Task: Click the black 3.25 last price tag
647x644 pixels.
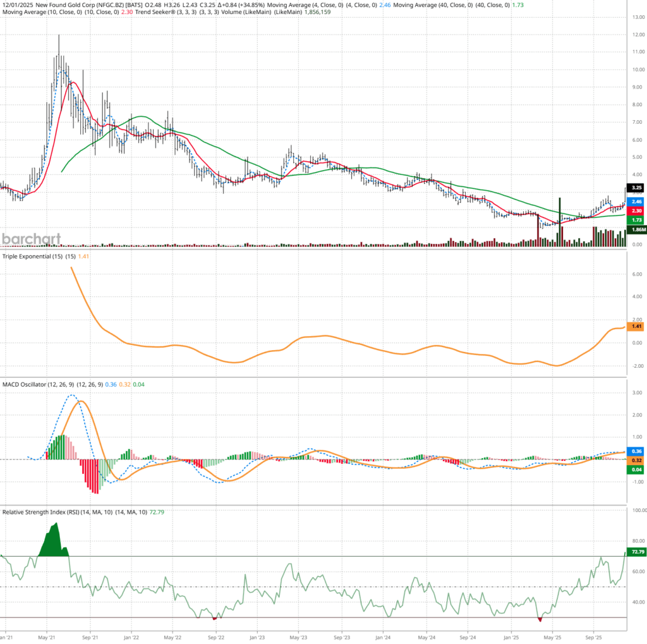Action: [x=637, y=188]
